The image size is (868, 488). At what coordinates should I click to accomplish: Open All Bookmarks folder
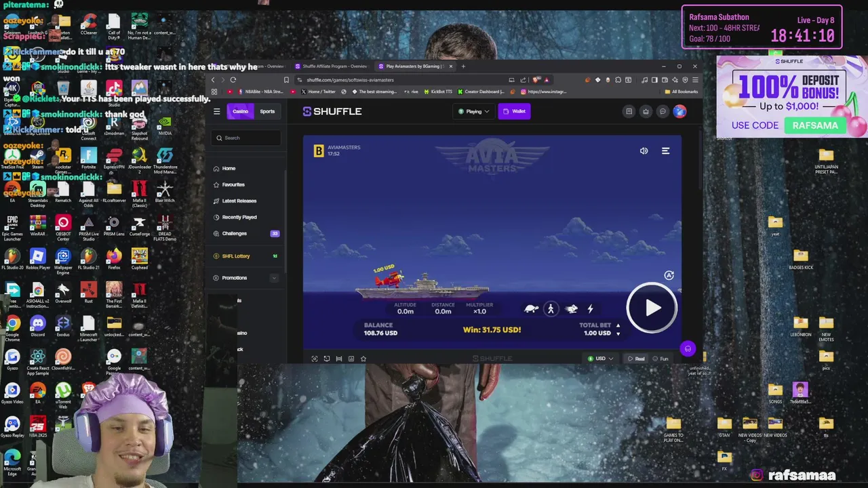click(681, 91)
